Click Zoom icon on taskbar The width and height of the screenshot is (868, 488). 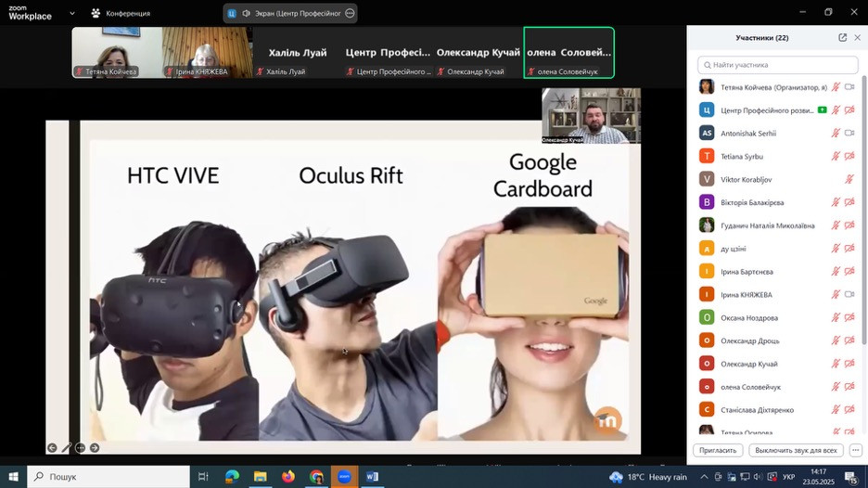point(344,476)
